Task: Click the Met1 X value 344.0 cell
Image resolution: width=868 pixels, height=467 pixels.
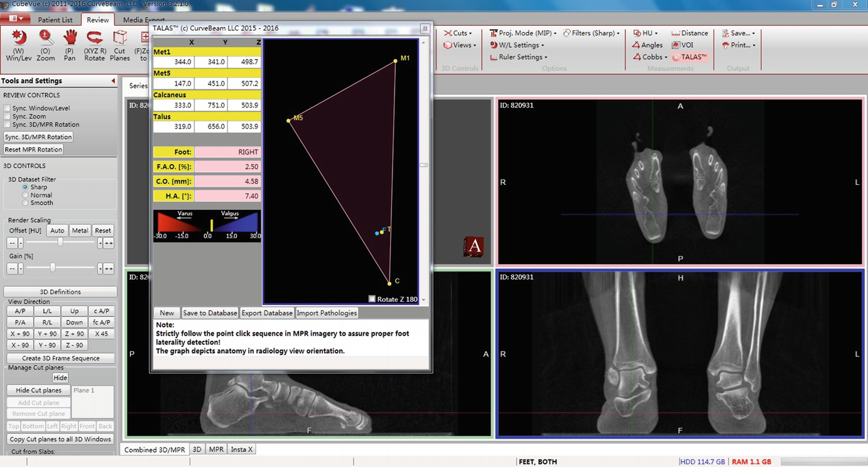Action: pos(174,62)
